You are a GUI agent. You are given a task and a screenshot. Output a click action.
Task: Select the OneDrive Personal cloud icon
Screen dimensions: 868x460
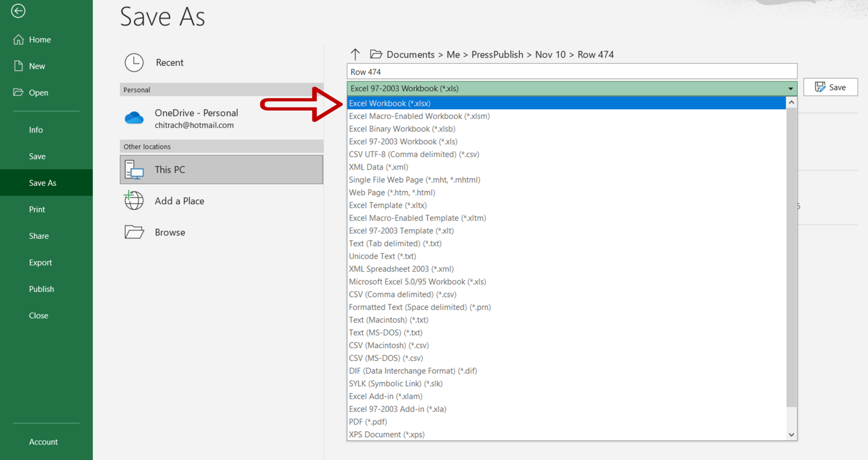[134, 118]
